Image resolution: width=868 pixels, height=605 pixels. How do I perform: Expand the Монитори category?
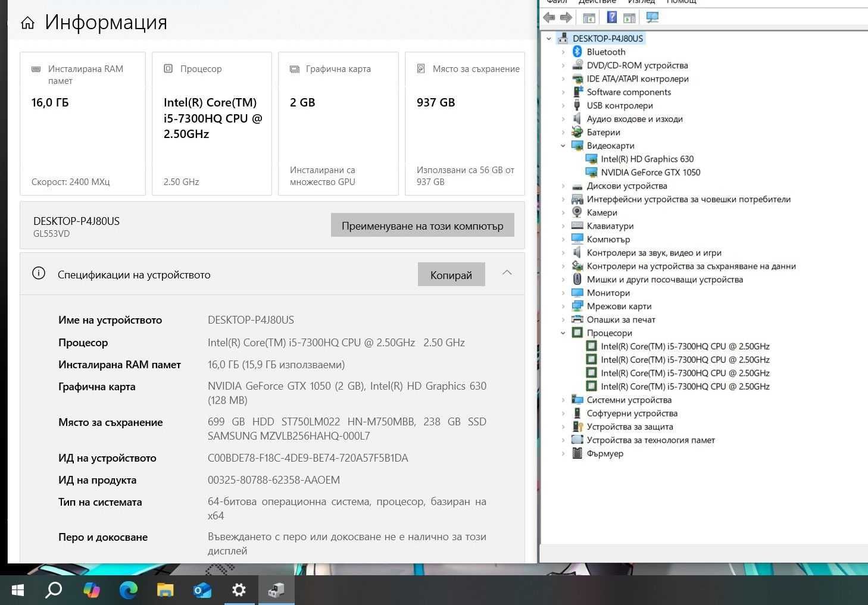563,293
